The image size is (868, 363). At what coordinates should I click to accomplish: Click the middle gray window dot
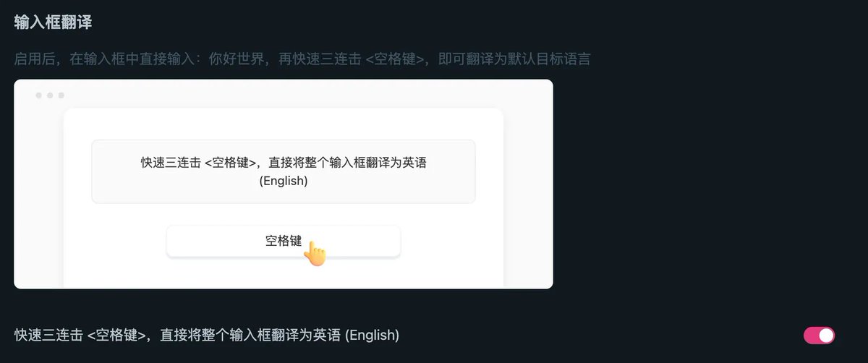tap(50, 95)
